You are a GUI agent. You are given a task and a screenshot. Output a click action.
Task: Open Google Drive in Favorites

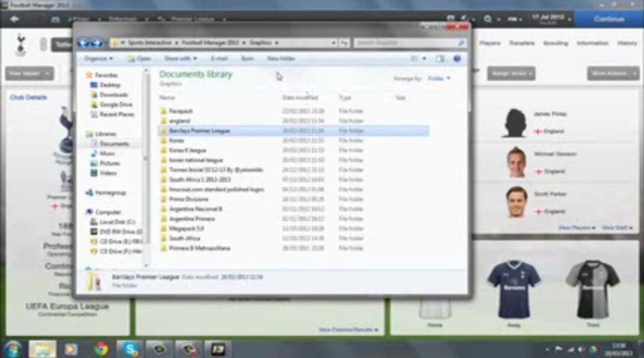pos(111,105)
